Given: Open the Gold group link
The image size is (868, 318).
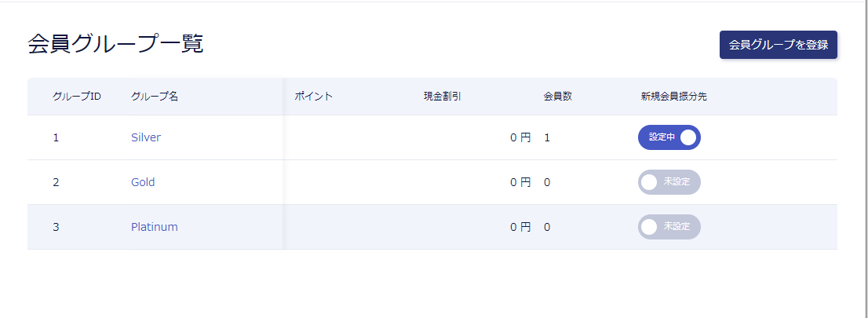Looking at the screenshot, I should click(143, 182).
